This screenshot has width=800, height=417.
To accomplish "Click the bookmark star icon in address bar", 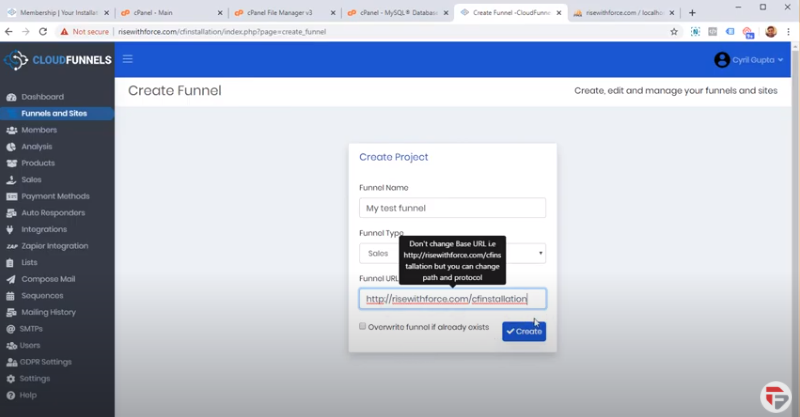I will 674,31.
